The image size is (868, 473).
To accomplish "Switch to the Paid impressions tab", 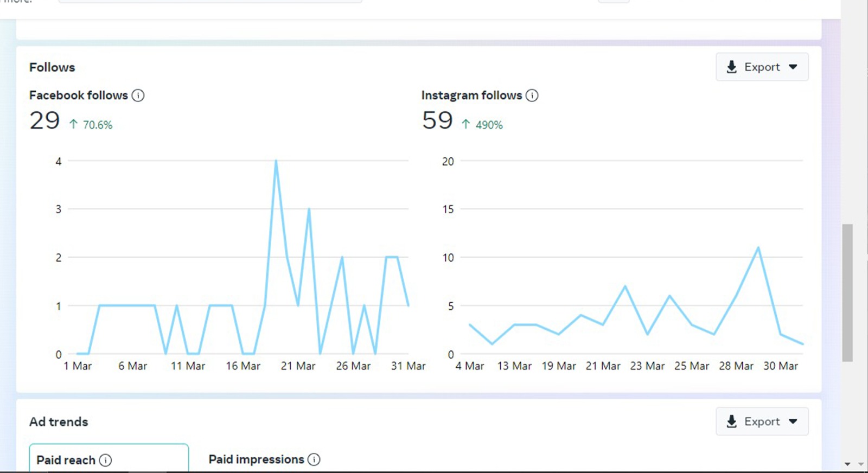I will (x=256, y=459).
